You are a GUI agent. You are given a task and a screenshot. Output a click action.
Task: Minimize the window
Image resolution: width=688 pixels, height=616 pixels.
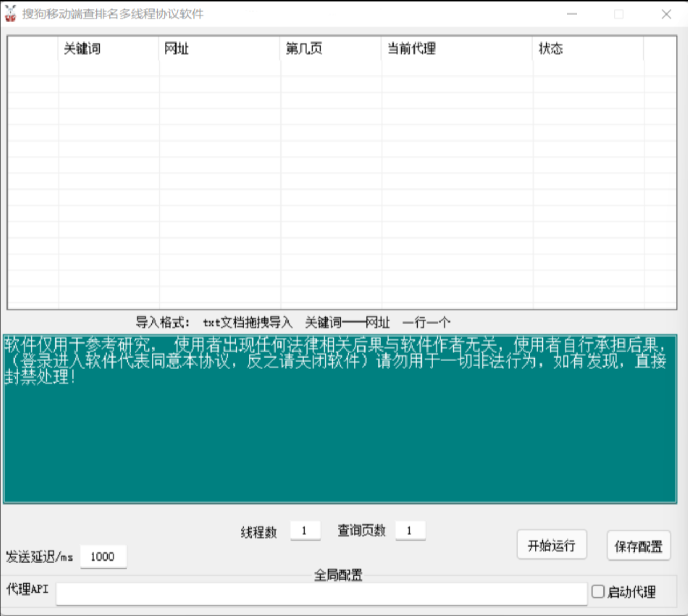pyautogui.click(x=572, y=14)
